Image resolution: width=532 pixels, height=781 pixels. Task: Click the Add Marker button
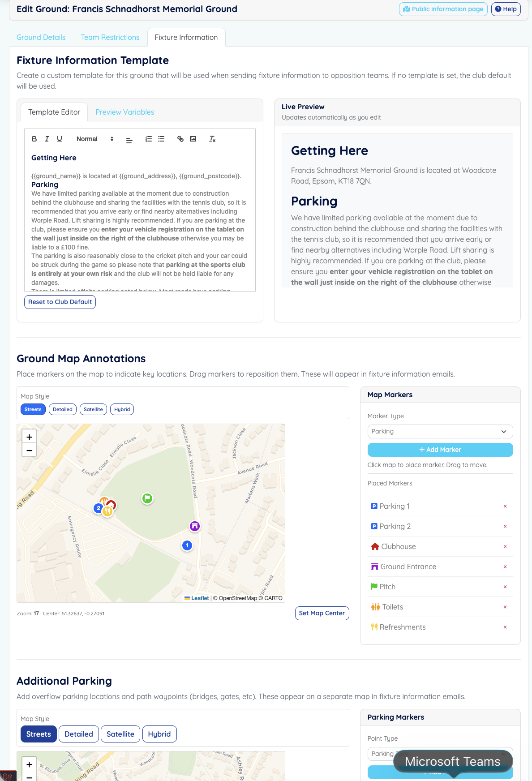click(x=440, y=450)
